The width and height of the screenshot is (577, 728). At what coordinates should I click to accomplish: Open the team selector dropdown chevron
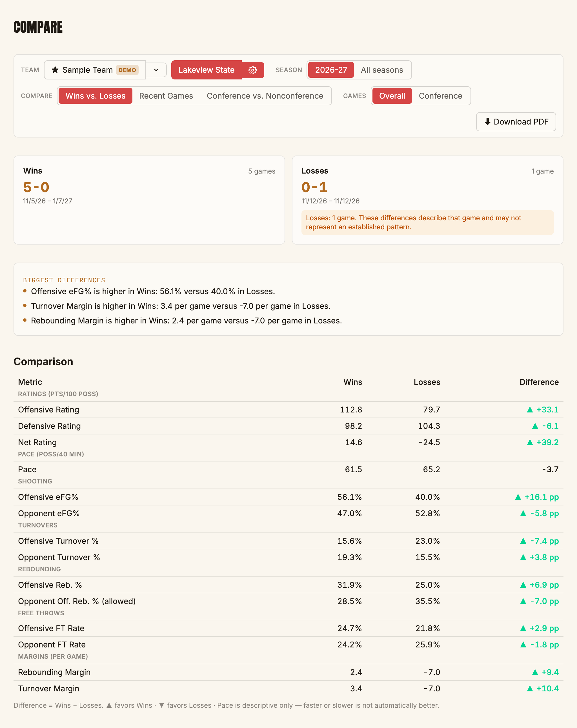(156, 70)
